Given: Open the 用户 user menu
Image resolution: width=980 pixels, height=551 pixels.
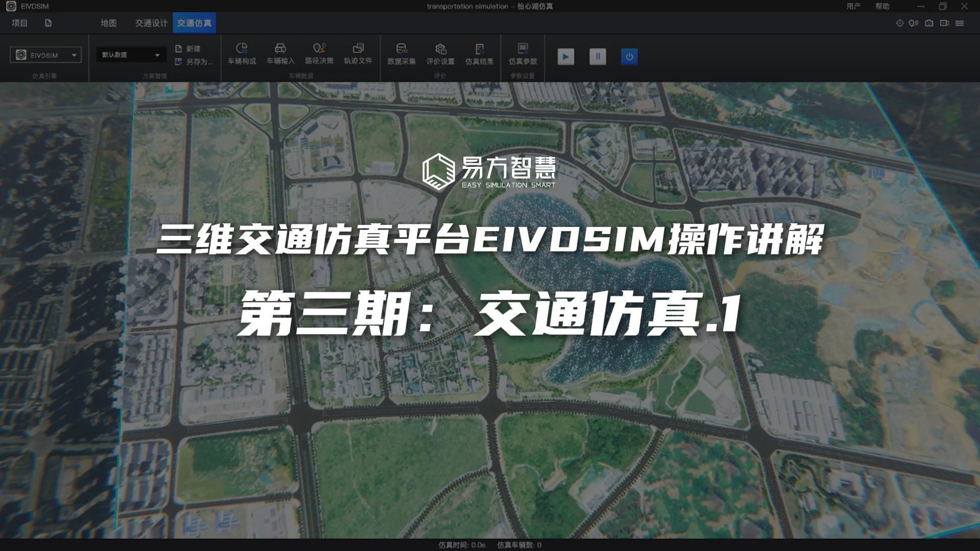Looking at the screenshot, I should (x=853, y=6).
